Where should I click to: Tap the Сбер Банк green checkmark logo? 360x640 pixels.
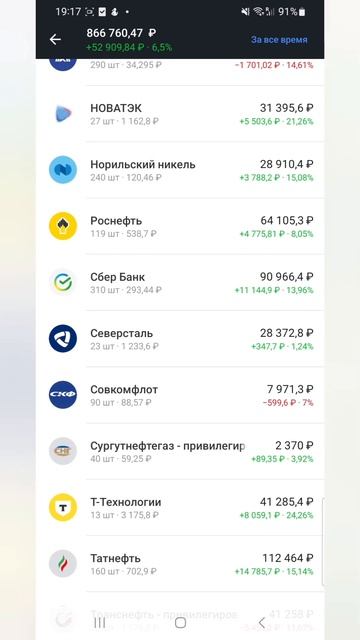coord(63,282)
